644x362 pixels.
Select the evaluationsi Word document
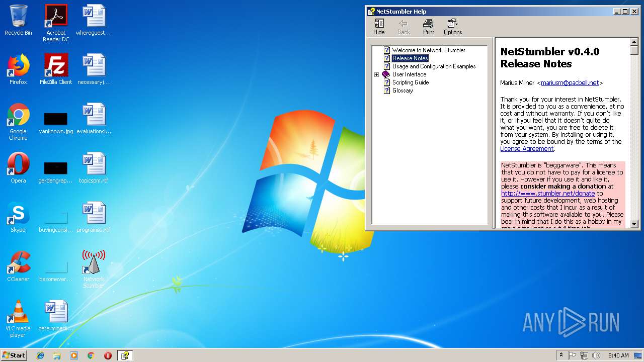(94, 119)
